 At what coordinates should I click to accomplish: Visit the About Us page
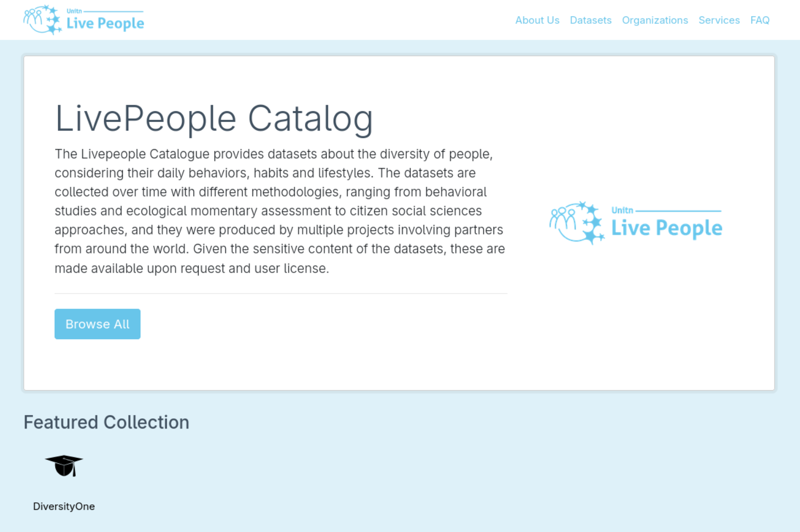pos(537,20)
